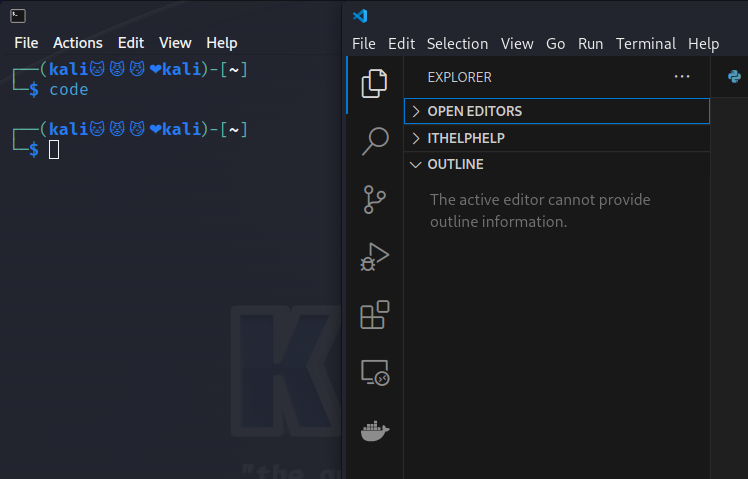Open the Search view in activity bar
Viewport: 748px width, 479px height.
point(375,141)
